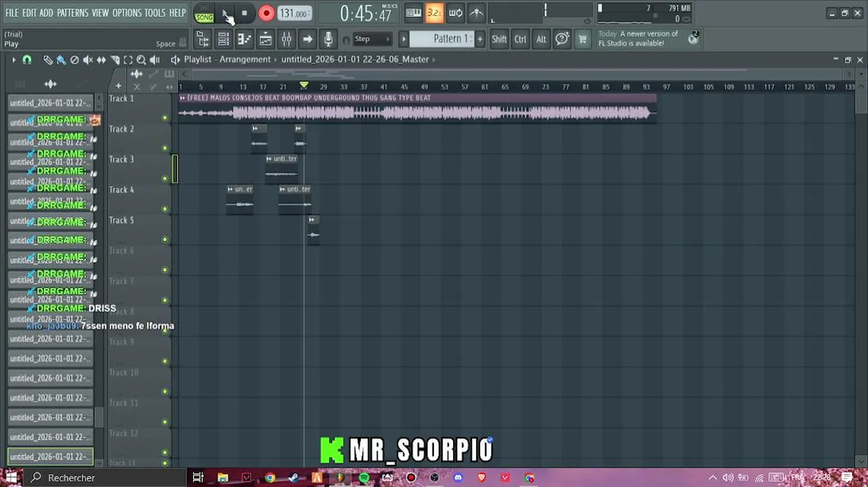868x487 pixels.
Task: Select the Playback speaker tool
Action: coord(155,60)
